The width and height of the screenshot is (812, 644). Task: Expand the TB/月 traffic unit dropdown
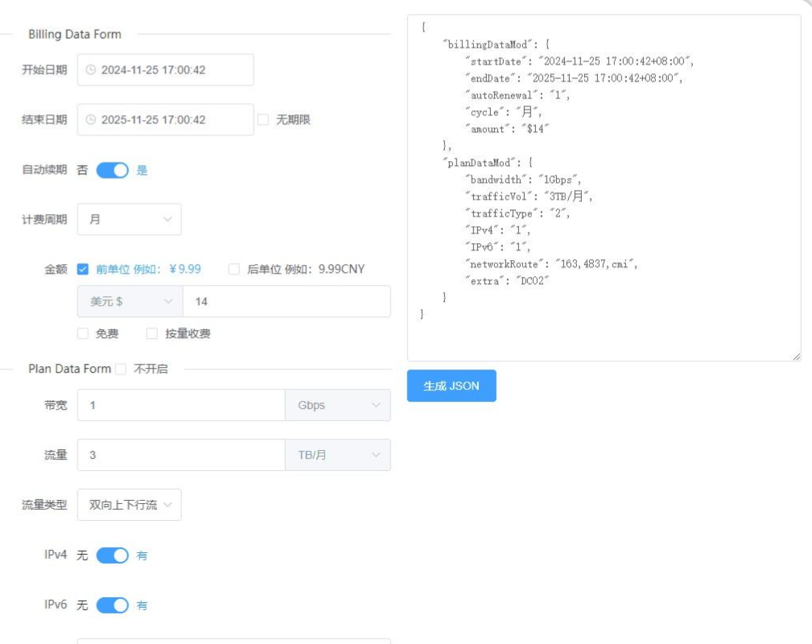click(338, 455)
